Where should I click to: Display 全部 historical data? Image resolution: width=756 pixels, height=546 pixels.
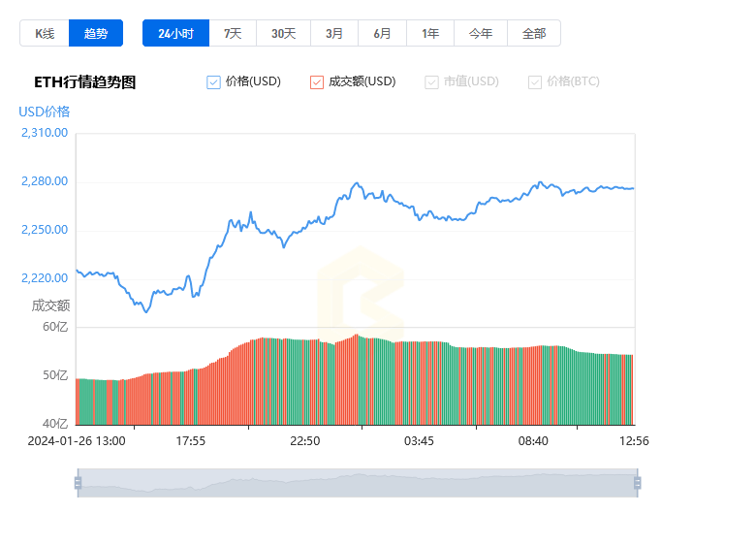[534, 33]
